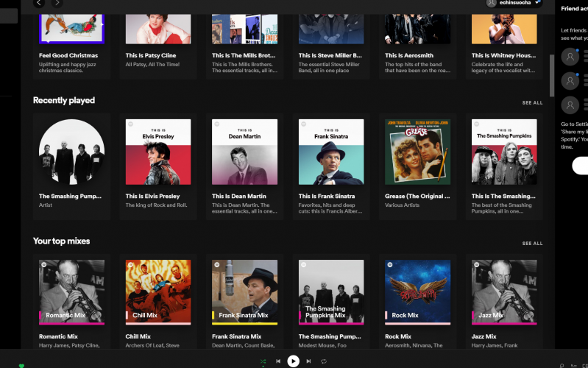
Task: Open This Is The Mills Brothers cover
Action: pyautogui.click(x=244, y=29)
